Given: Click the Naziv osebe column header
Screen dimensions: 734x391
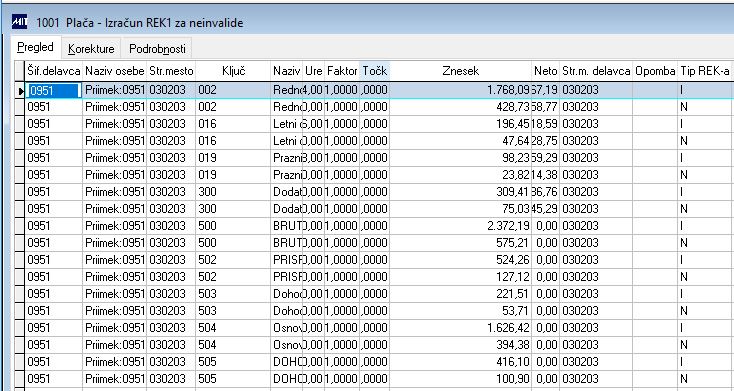Looking at the screenshot, I should (115, 71).
